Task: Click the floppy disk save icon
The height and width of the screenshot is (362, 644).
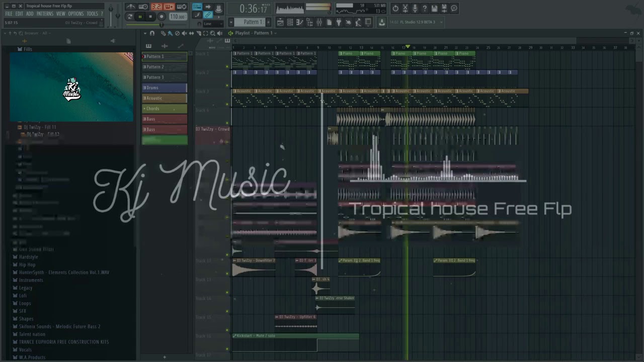Action: (x=434, y=8)
